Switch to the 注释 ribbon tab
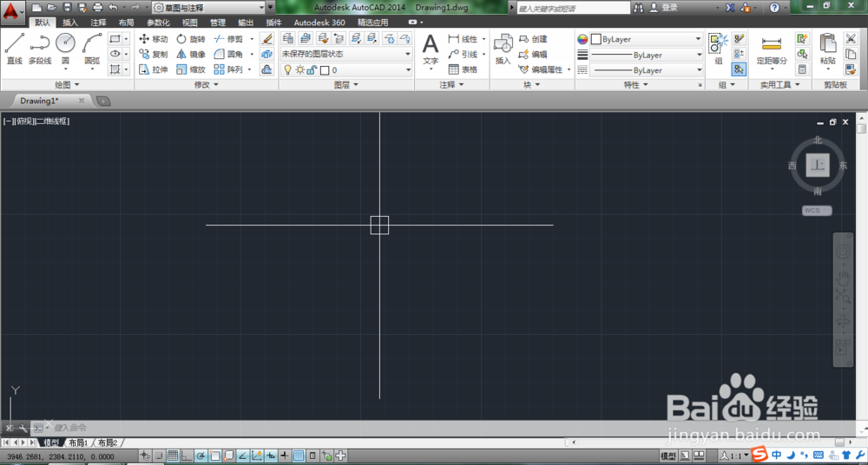This screenshot has height=465, width=868. (98, 23)
